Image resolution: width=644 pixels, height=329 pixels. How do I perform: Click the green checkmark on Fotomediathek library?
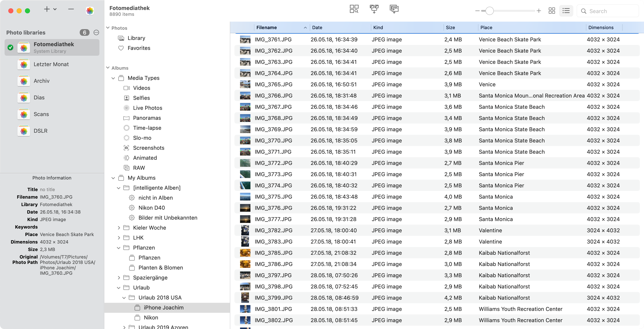click(x=10, y=47)
